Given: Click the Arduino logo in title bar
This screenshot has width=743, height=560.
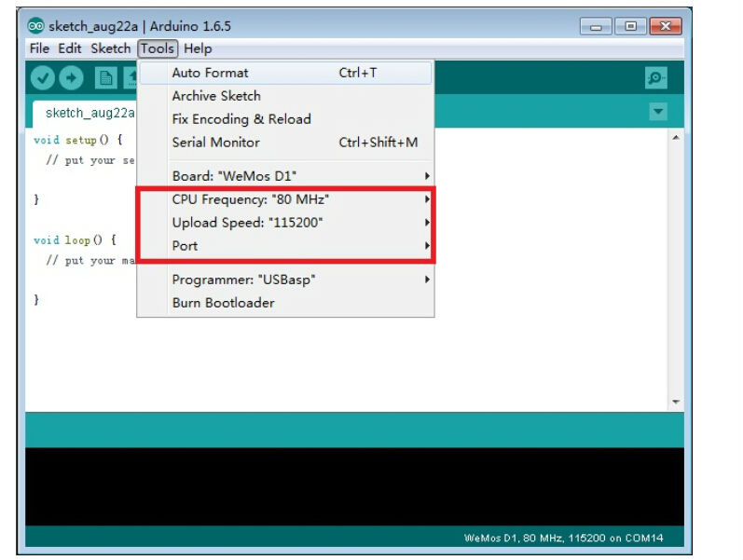Looking at the screenshot, I should pyautogui.click(x=35, y=25).
